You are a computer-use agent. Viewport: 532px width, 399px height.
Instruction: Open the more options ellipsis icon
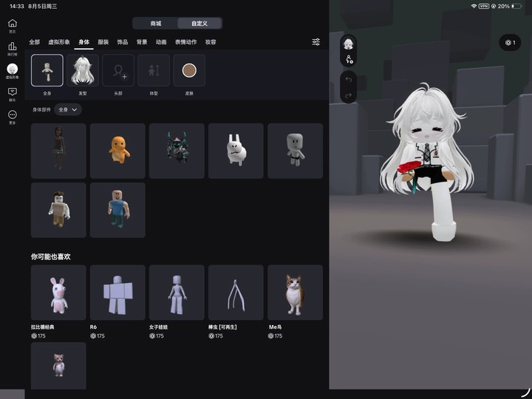[13, 115]
